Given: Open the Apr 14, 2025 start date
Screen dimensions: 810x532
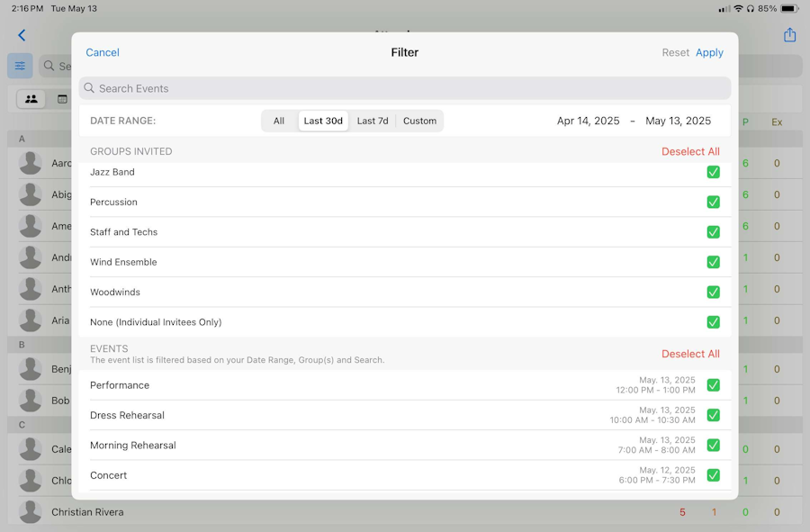Looking at the screenshot, I should (588, 121).
